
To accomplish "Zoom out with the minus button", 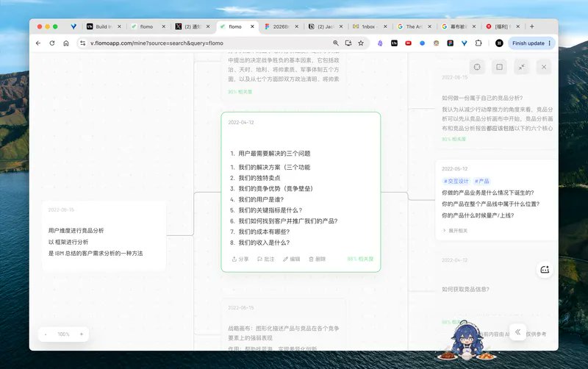I will coord(46,334).
